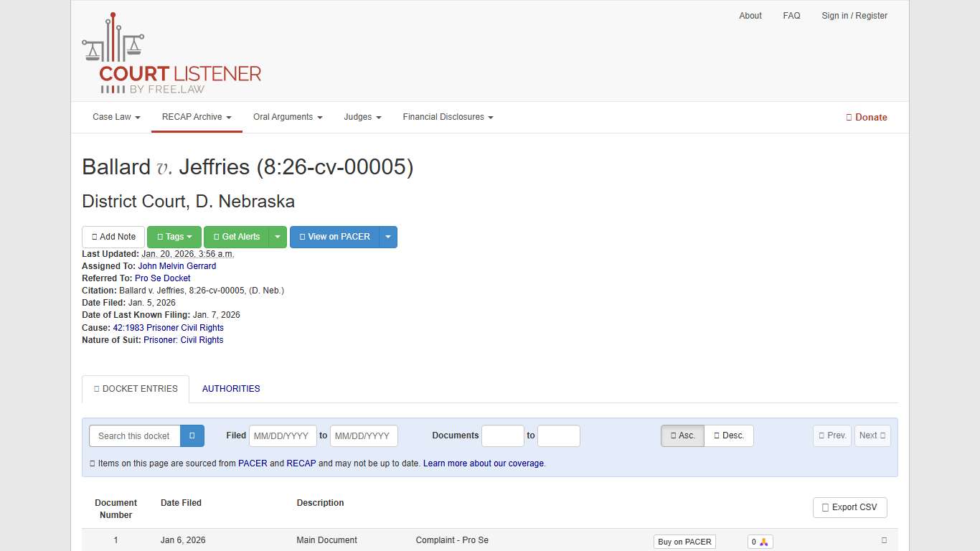
Task: Open the Case Law menu
Action: tap(116, 117)
